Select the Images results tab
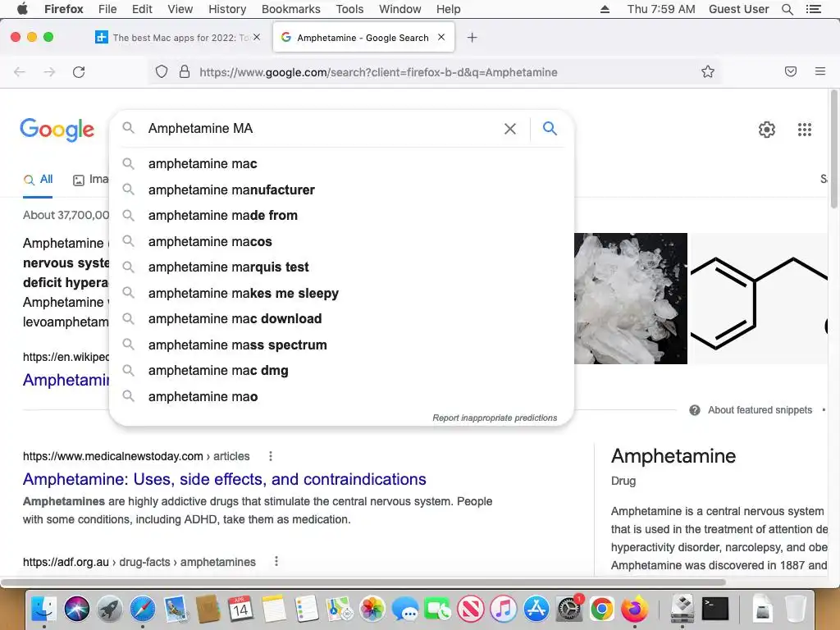The image size is (840, 630). click(90, 180)
